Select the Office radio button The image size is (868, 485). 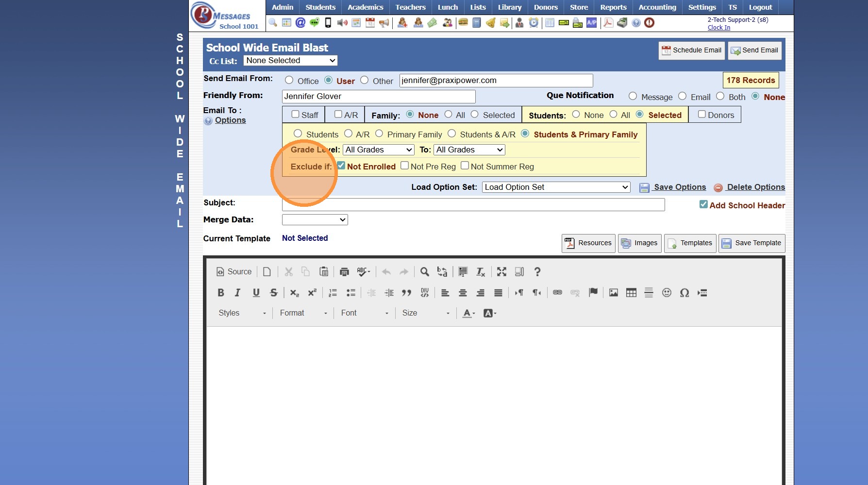click(289, 81)
